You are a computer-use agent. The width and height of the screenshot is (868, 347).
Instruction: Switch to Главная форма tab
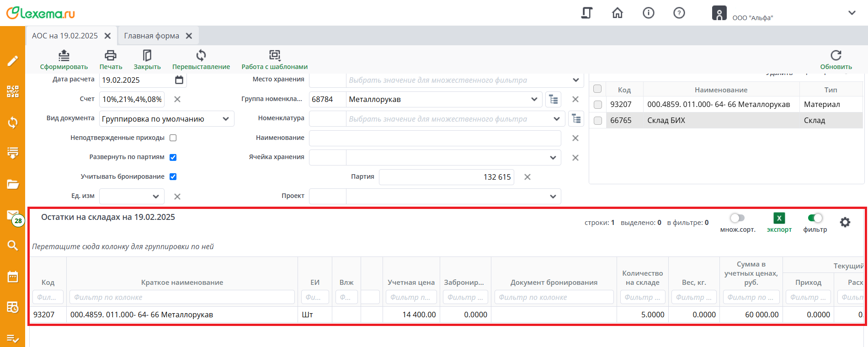152,36
